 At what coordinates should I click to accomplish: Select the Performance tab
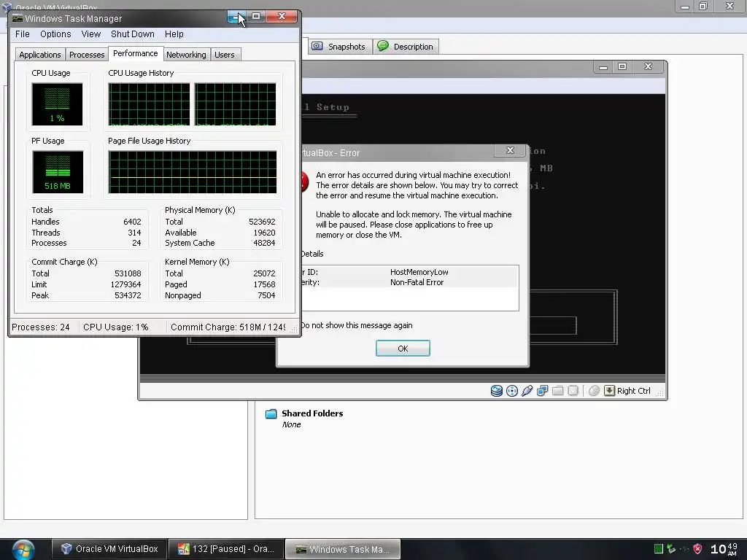pos(135,53)
